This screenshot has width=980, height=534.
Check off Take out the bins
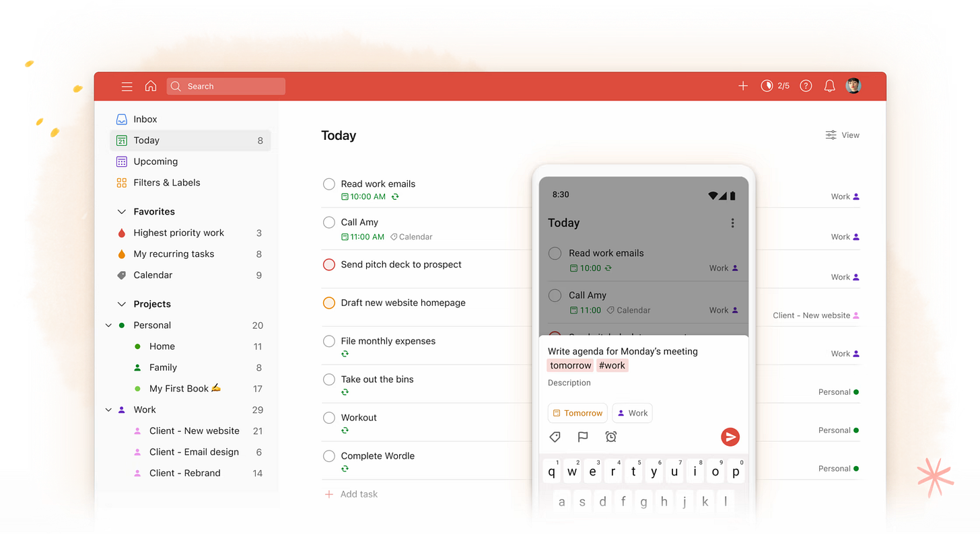click(329, 380)
